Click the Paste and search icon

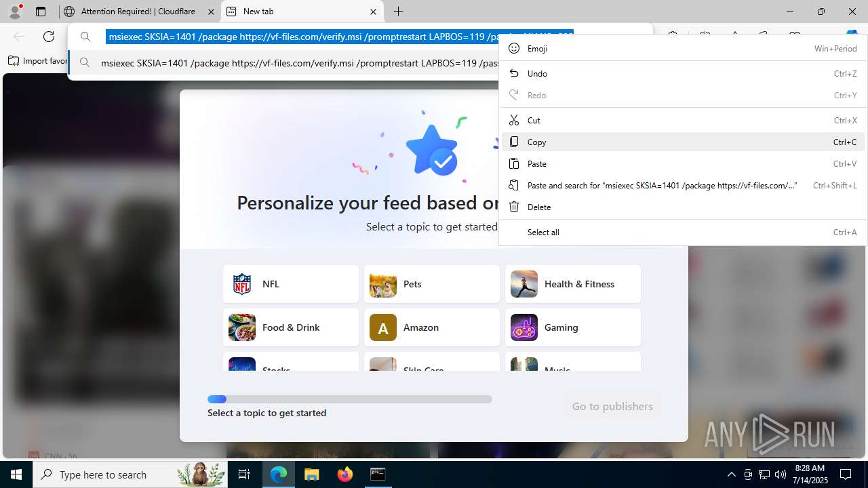(514, 185)
